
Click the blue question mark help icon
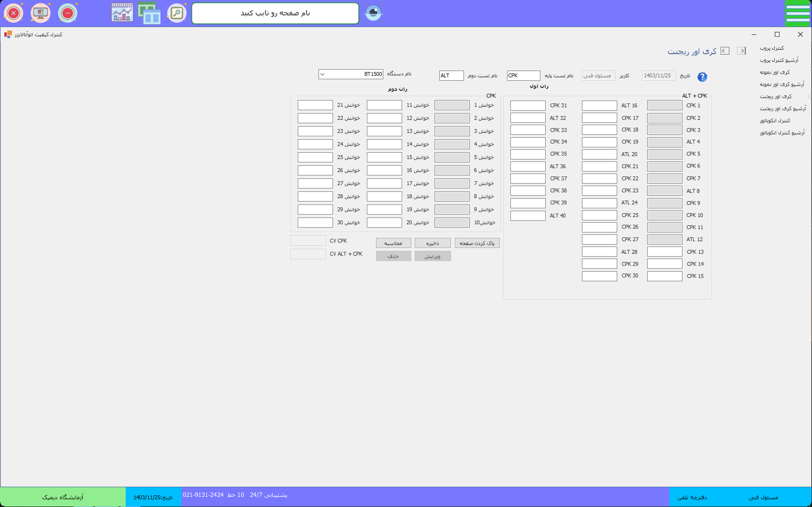click(702, 77)
